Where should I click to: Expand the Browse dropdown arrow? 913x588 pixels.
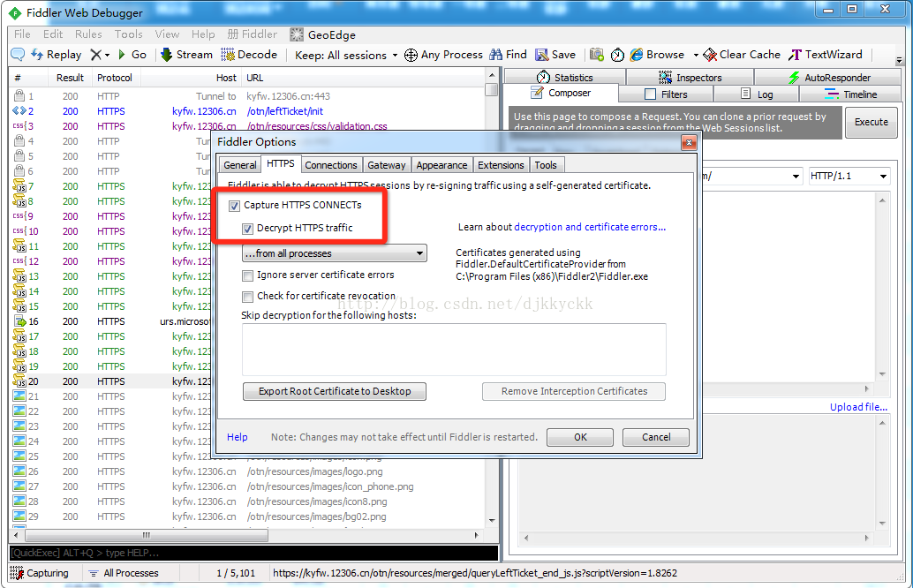click(695, 56)
